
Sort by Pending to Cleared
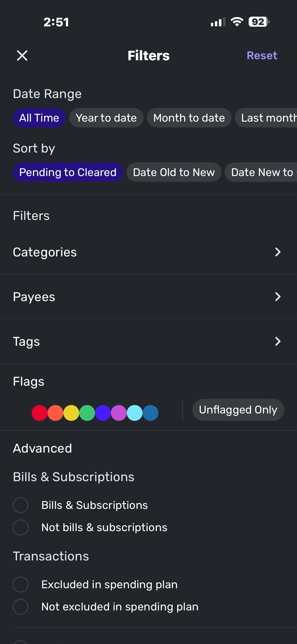pyautogui.click(x=68, y=172)
